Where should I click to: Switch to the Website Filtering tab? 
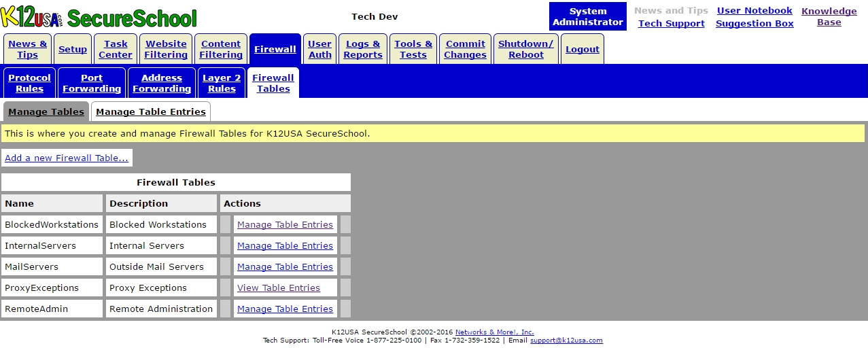click(x=166, y=49)
